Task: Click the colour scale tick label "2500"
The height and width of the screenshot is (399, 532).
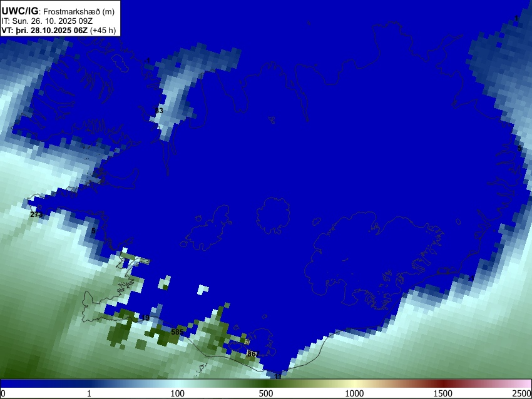Action: pyautogui.click(x=522, y=393)
